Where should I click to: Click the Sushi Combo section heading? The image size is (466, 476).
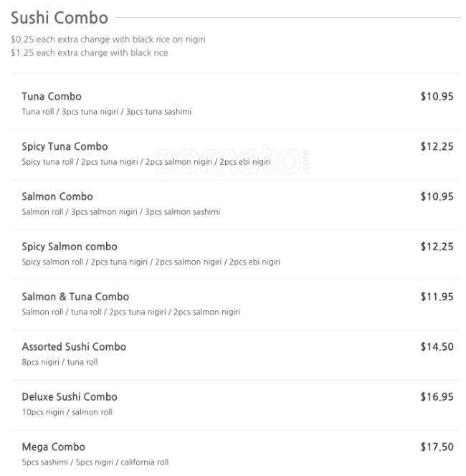[x=60, y=18]
